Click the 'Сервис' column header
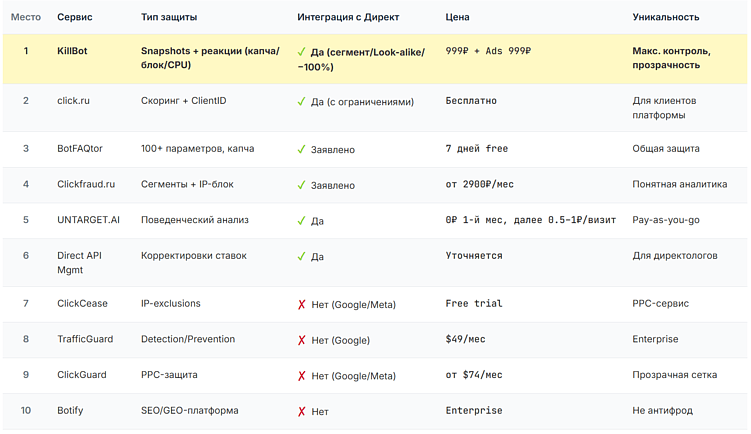 tap(75, 17)
